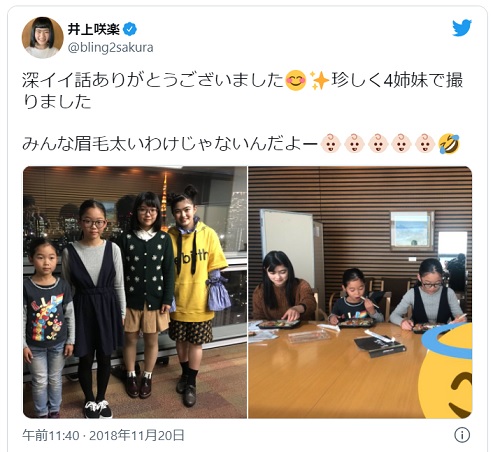Click the 午前11:40 timestamp link

[x=51, y=435]
